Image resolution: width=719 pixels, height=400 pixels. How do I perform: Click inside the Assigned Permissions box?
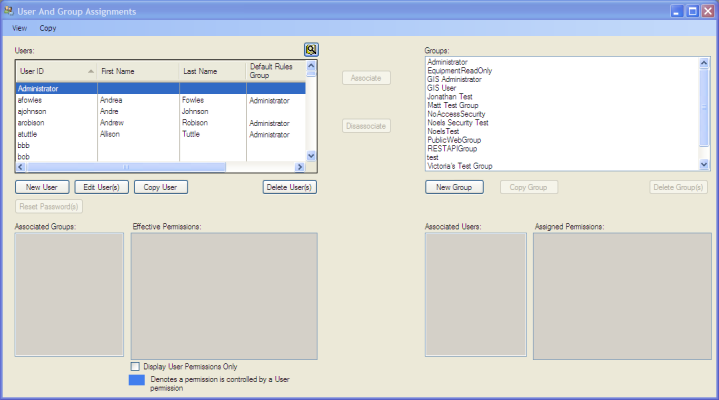tap(622, 296)
